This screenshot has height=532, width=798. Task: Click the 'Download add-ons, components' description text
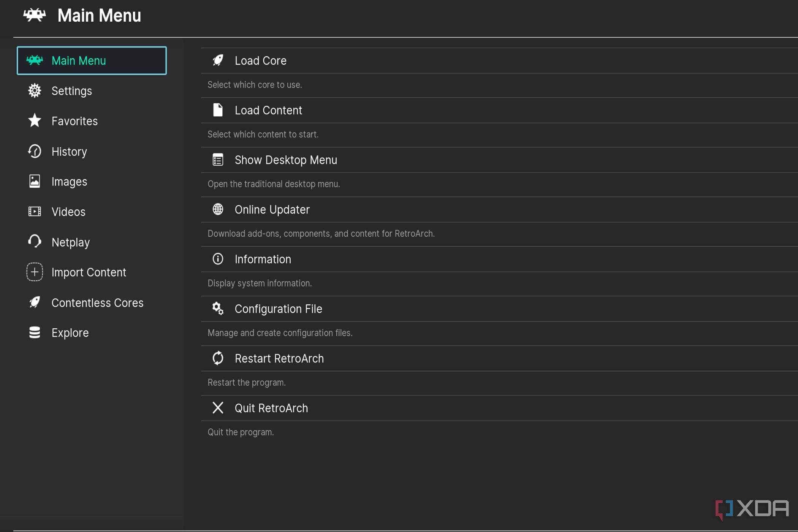click(321, 234)
